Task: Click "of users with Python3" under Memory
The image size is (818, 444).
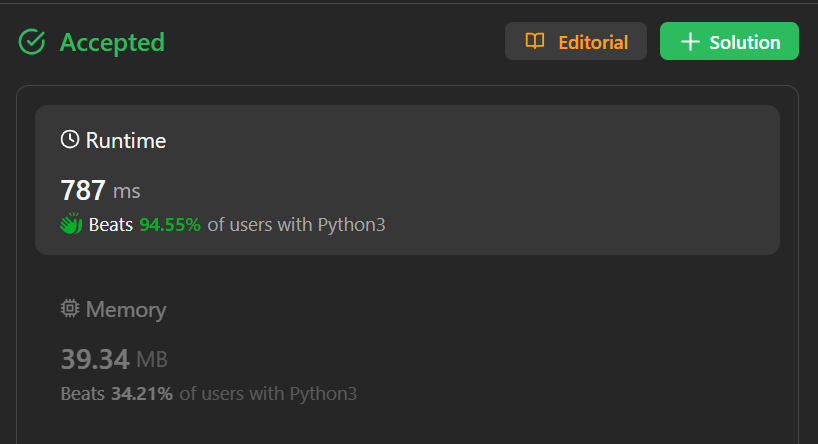Action: 268,393
